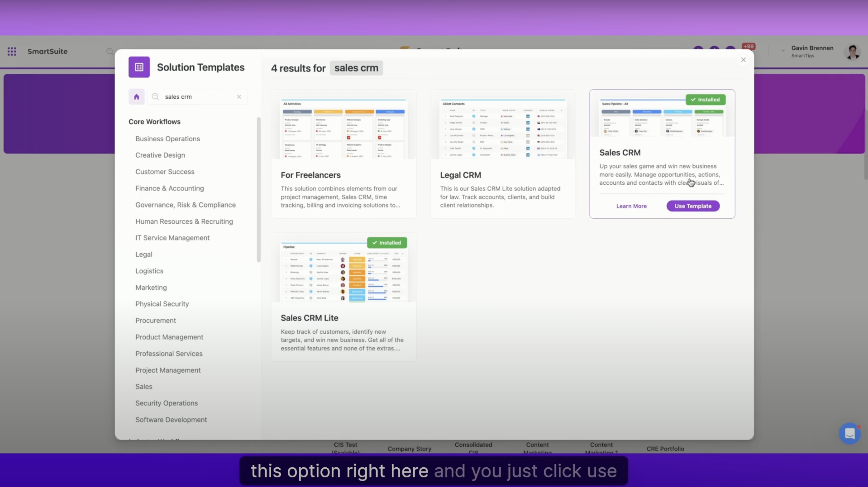Click the search magnifier icon in templates
The image size is (868, 487).
click(155, 97)
